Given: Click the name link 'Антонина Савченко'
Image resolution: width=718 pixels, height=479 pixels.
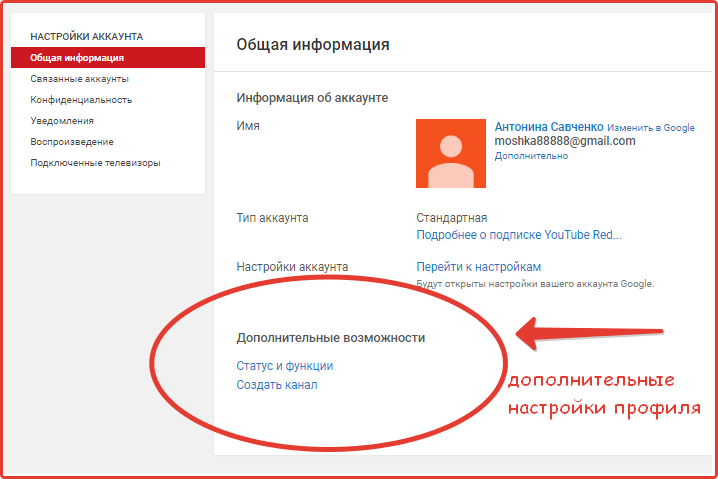Looking at the screenshot, I should tap(549, 127).
